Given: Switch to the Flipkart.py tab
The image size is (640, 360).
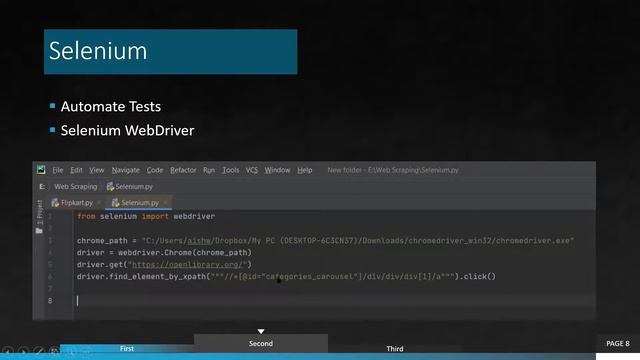Looking at the screenshot, I should click(x=77, y=202).
